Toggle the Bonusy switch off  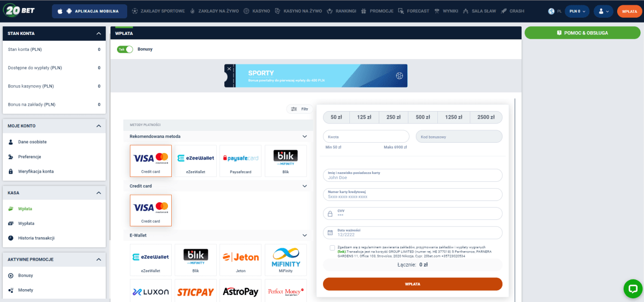pyautogui.click(x=125, y=49)
